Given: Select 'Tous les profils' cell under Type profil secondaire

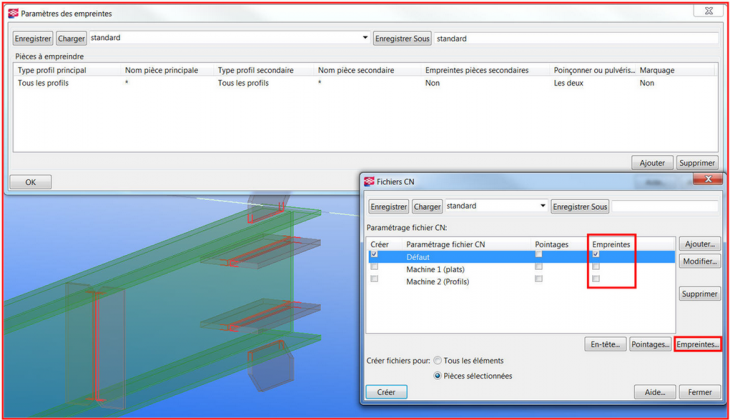Looking at the screenshot, I should 243,83.
